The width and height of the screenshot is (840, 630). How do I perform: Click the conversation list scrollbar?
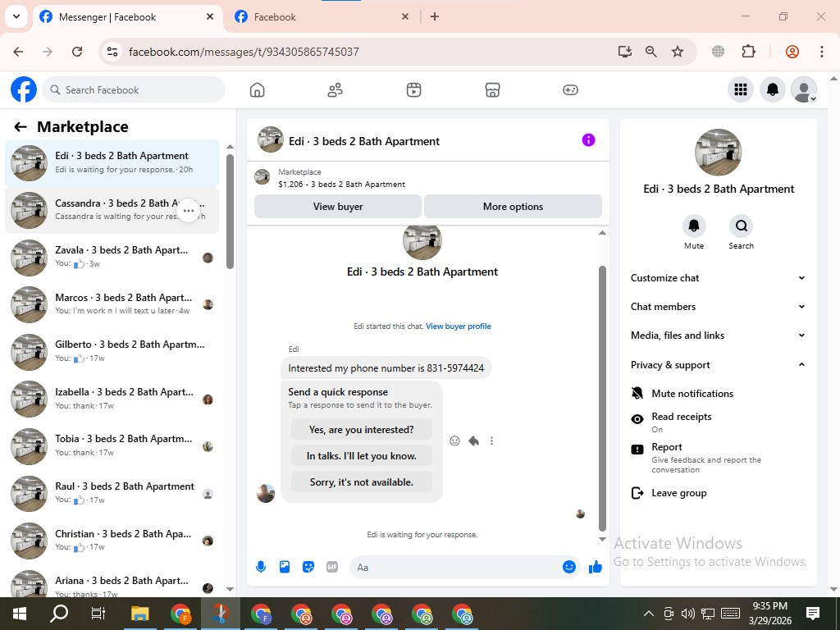coord(230,211)
